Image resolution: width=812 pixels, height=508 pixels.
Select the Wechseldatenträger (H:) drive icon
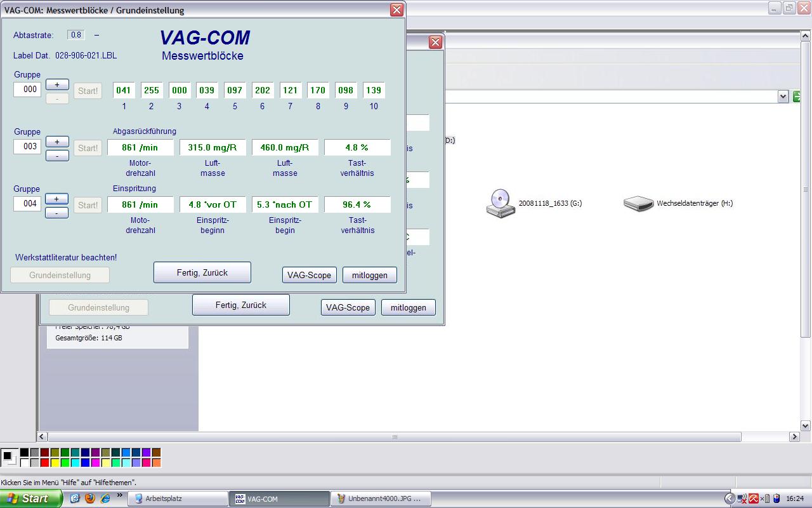[638, 204]
